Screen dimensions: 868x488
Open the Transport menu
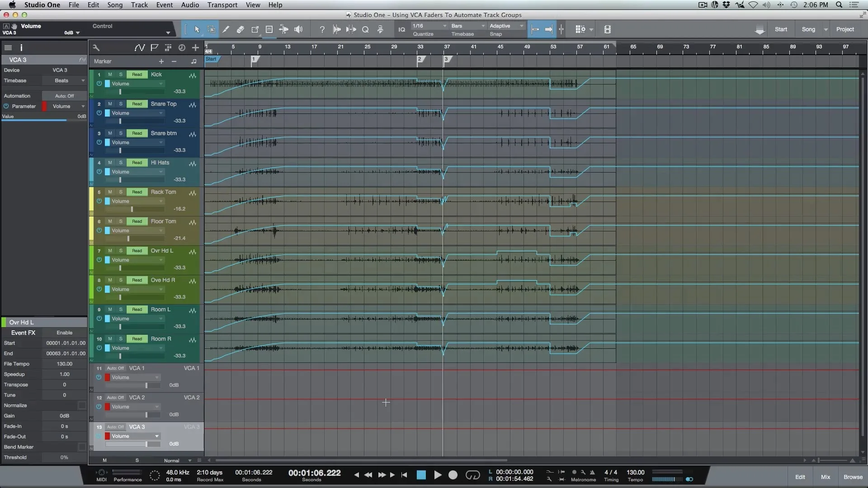[222, 5]
